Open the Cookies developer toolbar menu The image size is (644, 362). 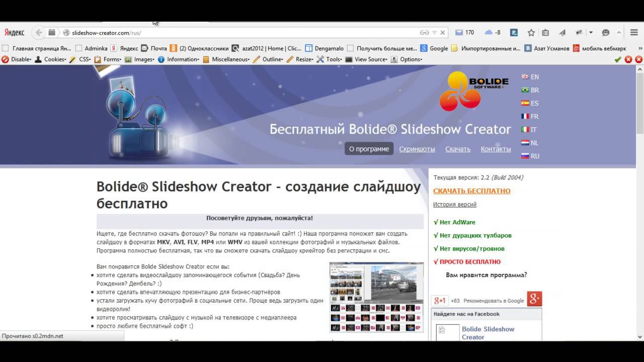(50, 59)
